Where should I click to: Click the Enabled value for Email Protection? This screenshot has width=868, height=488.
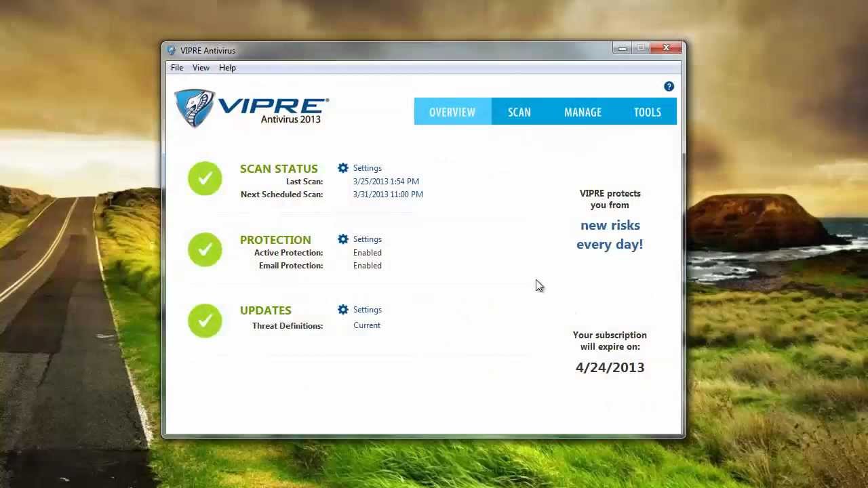(367, 266)
